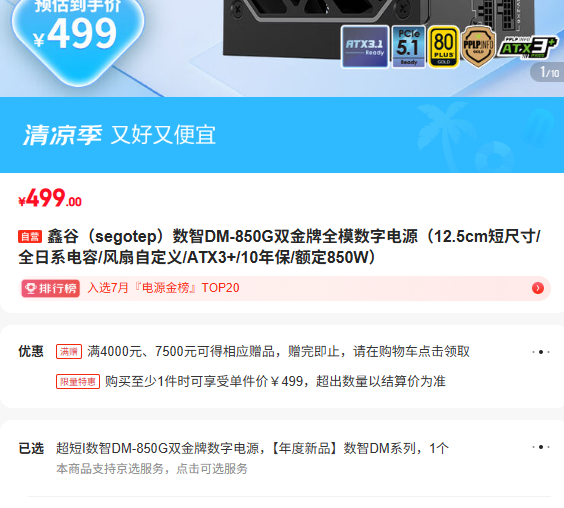Click the 鑫谷 DM-850G product title

281,247
